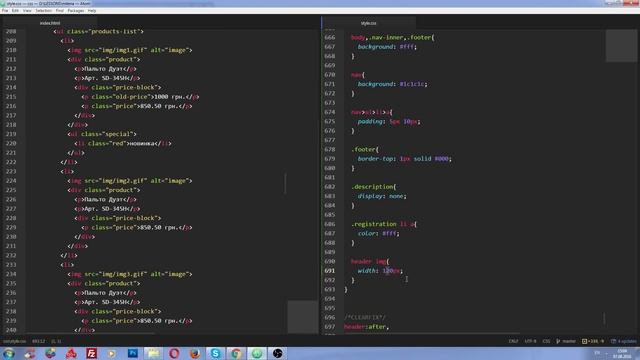
Task: Click the header img selector line
Action: (x=370, y=262)
